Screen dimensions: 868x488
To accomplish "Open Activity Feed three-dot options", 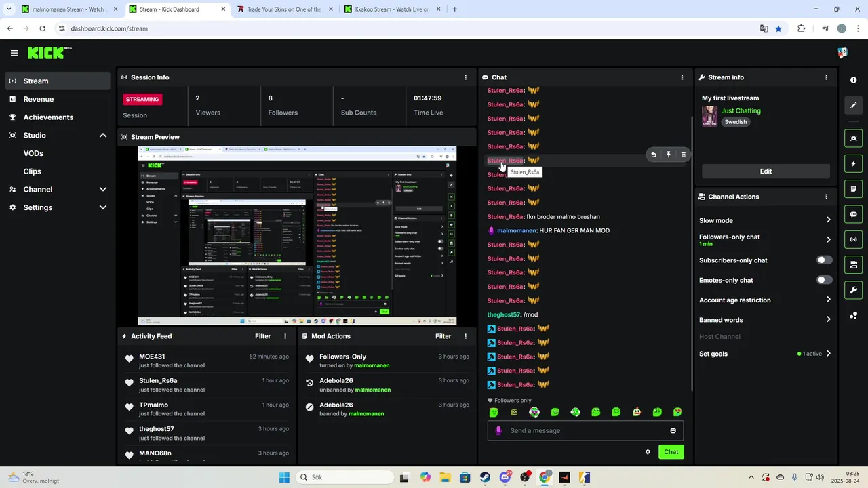I will 285,336.
